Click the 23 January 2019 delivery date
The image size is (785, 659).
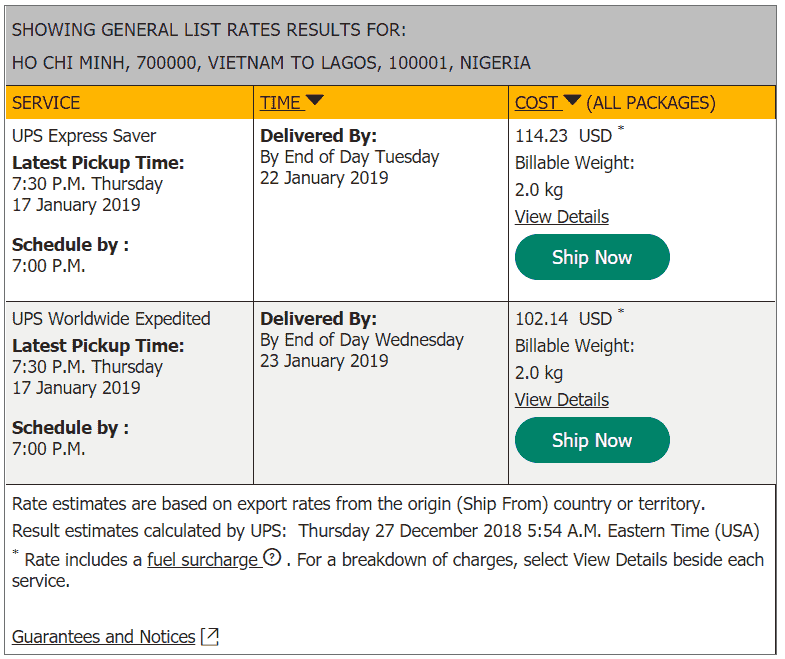pos(324,361)
